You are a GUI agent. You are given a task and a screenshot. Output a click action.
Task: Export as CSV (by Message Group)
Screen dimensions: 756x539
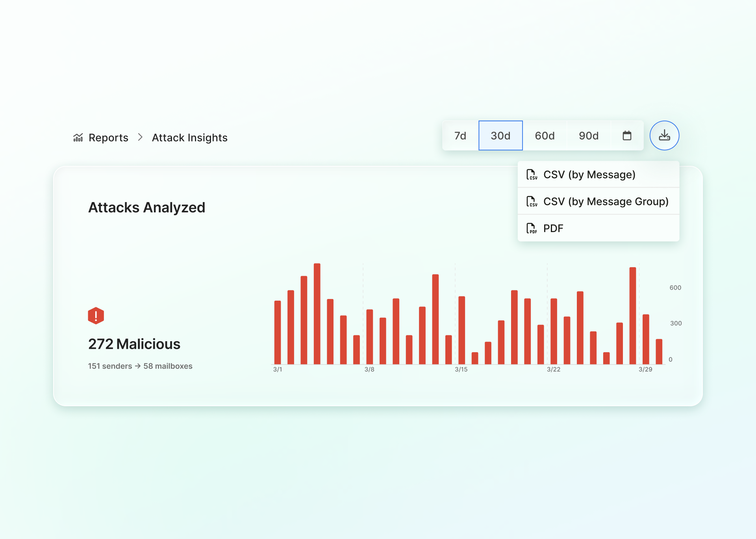(x=606, y=201)
